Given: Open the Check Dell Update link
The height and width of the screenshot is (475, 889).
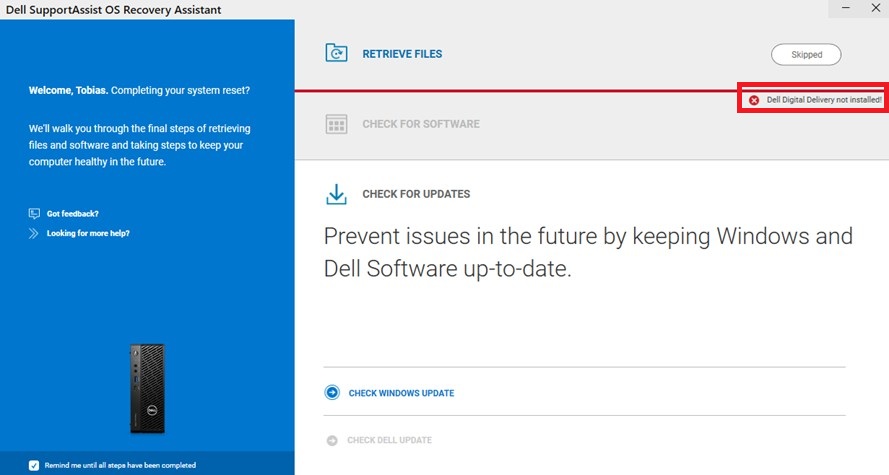Looking at the screenshot, I should (x=389, y=440).
